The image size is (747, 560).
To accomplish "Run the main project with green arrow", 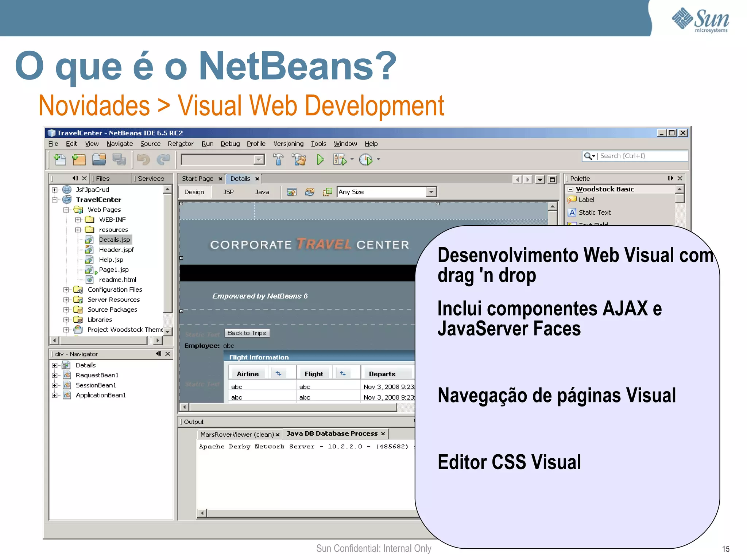I will (x=320, y=159).
